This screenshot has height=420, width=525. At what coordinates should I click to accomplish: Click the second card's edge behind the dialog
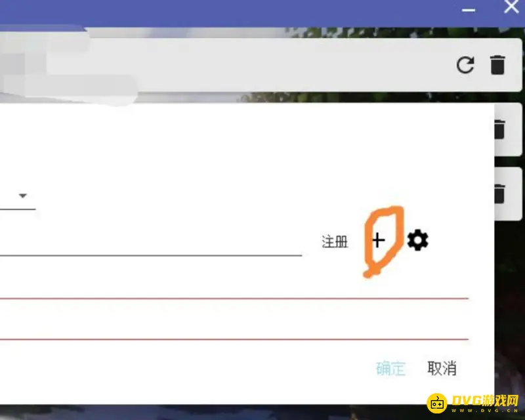point(508,129)
